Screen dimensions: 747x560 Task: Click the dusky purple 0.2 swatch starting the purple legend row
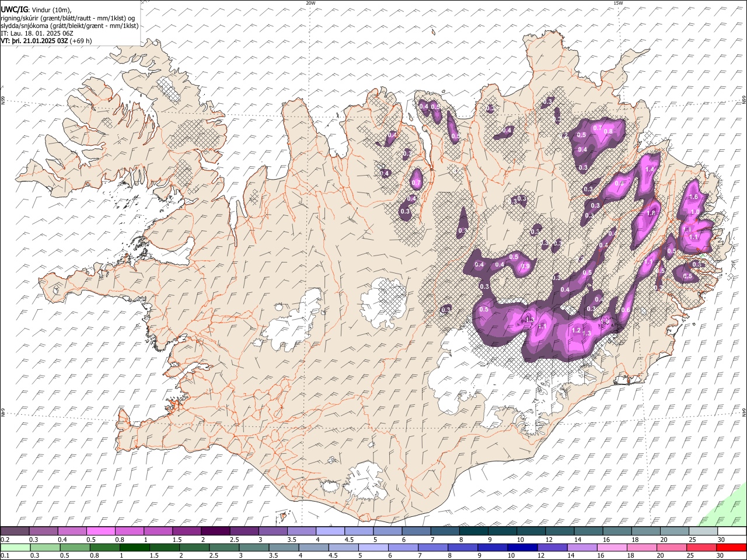pyautogui.click(x=15, y=531)
